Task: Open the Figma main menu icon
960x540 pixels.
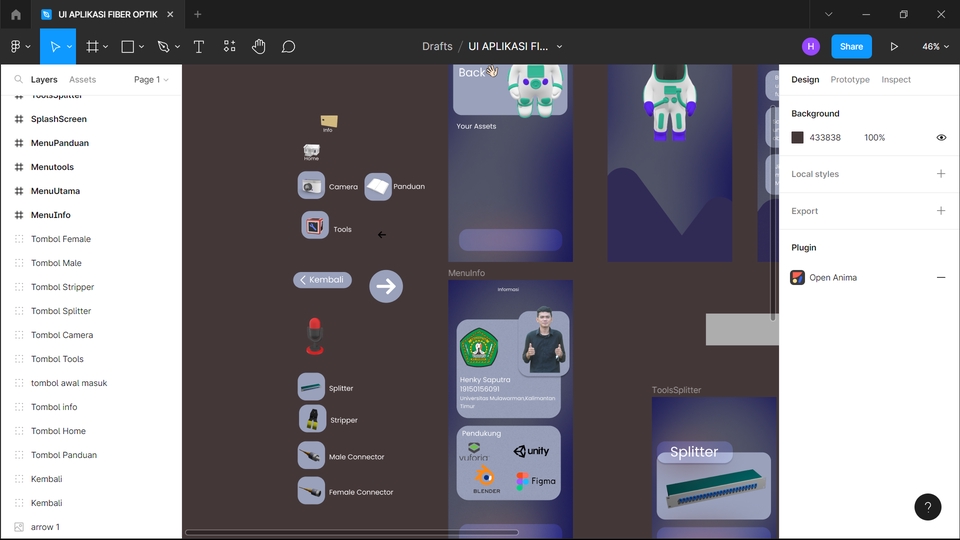Action: [x=16, y=47]
